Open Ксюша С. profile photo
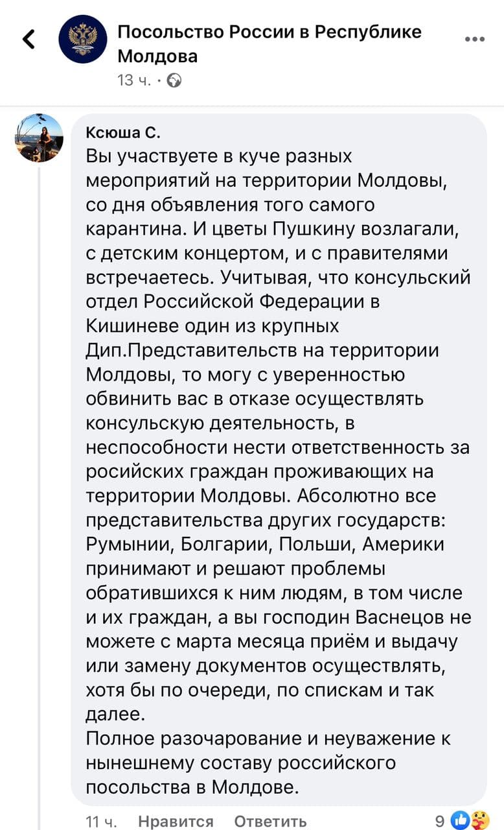Screen dimensions: 504x830 [39, 137]
